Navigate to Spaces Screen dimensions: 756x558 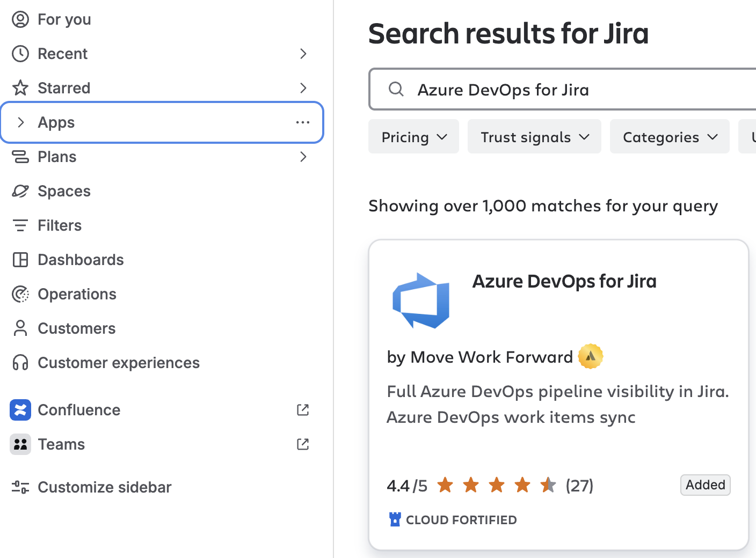pyautogui.click(x=64, y=191)
